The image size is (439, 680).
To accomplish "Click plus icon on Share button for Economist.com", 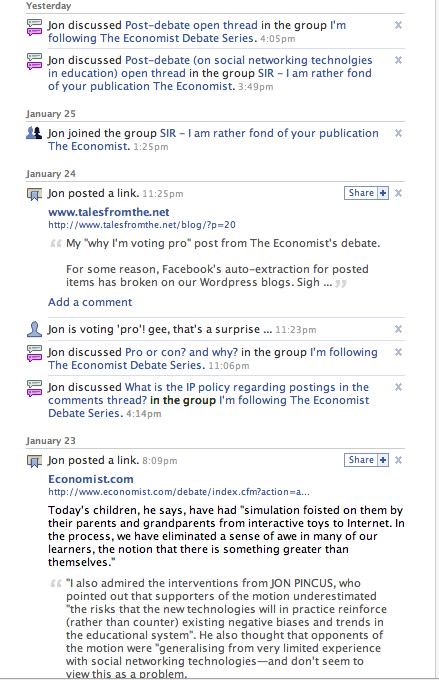I will 383,460.
